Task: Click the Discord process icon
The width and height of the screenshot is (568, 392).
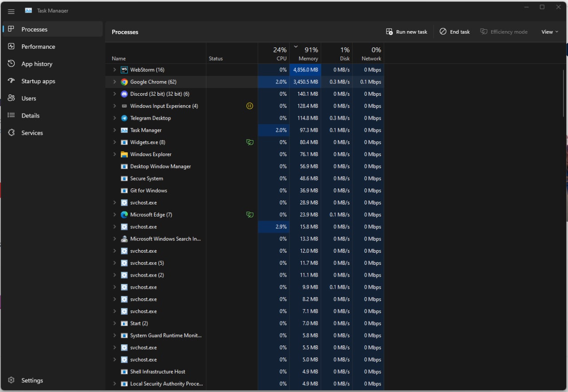Action: [124, 94]
